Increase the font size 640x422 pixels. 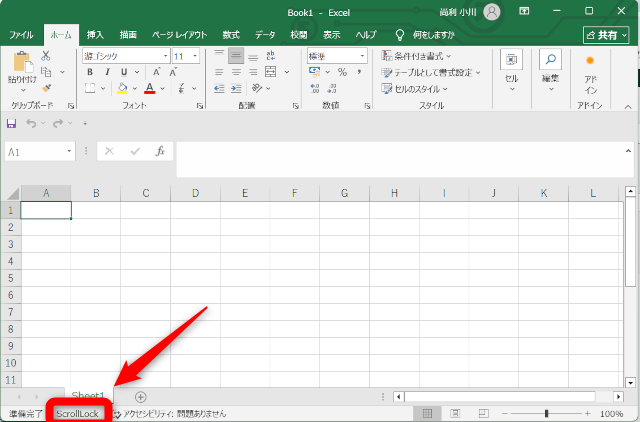[x=156, y=72]
